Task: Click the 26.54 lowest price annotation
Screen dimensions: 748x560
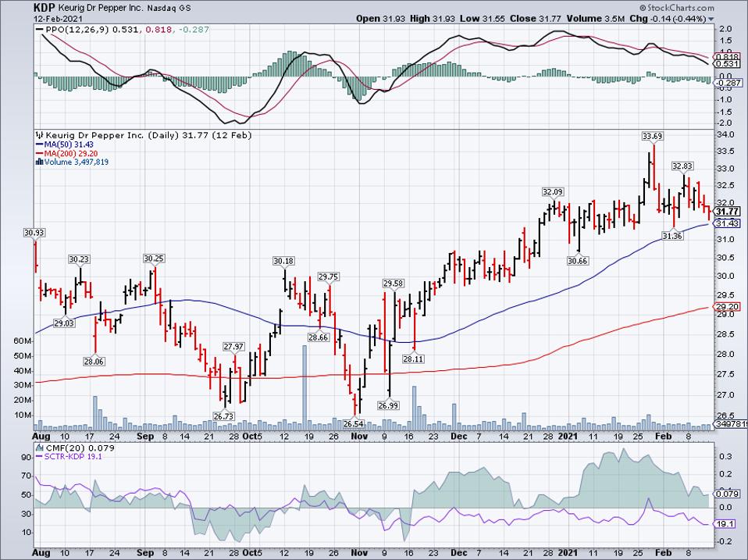Action: (354, 423)
